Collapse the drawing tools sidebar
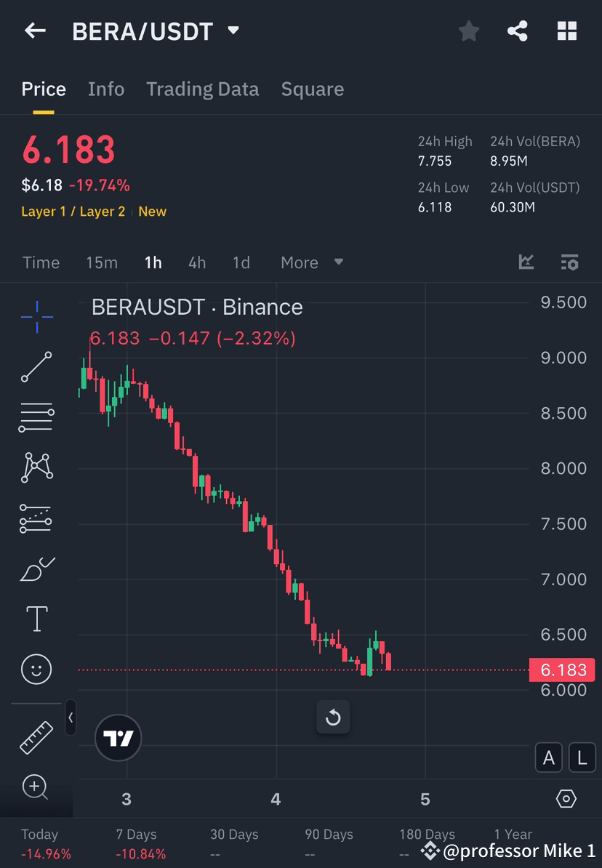 coord(71,718)
